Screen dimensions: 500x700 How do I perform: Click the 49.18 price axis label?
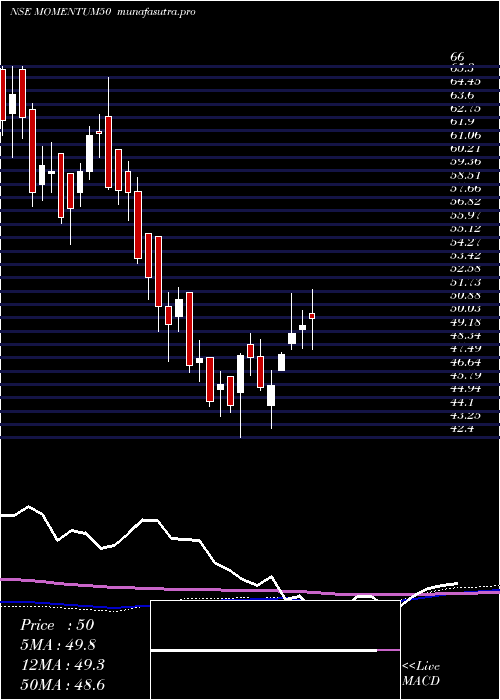[x=465, y=322]
